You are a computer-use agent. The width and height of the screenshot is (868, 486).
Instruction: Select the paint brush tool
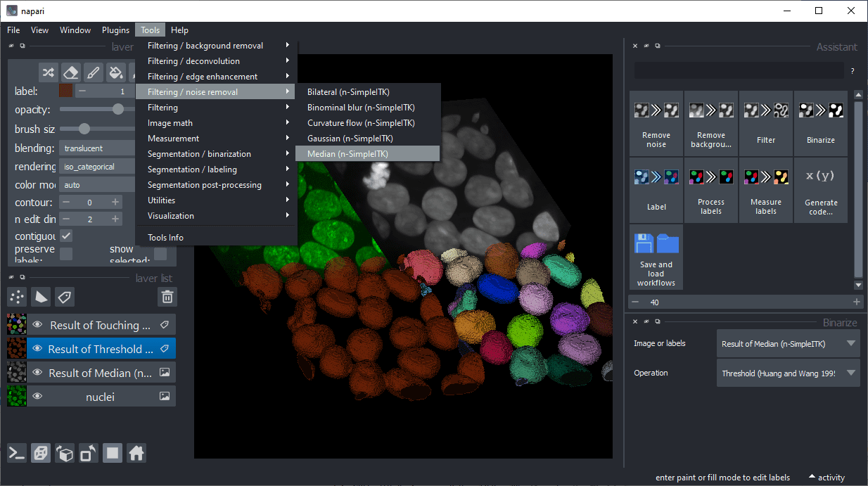[94, 72]
